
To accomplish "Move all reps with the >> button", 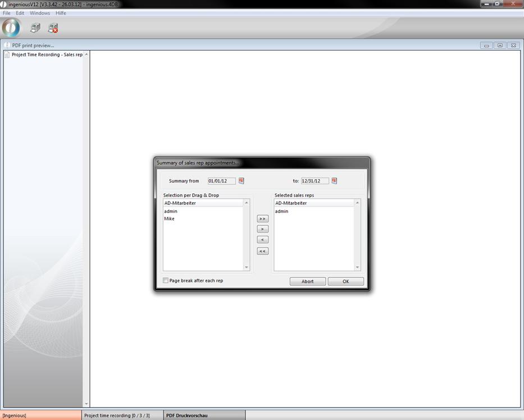I will pos(262,218).
